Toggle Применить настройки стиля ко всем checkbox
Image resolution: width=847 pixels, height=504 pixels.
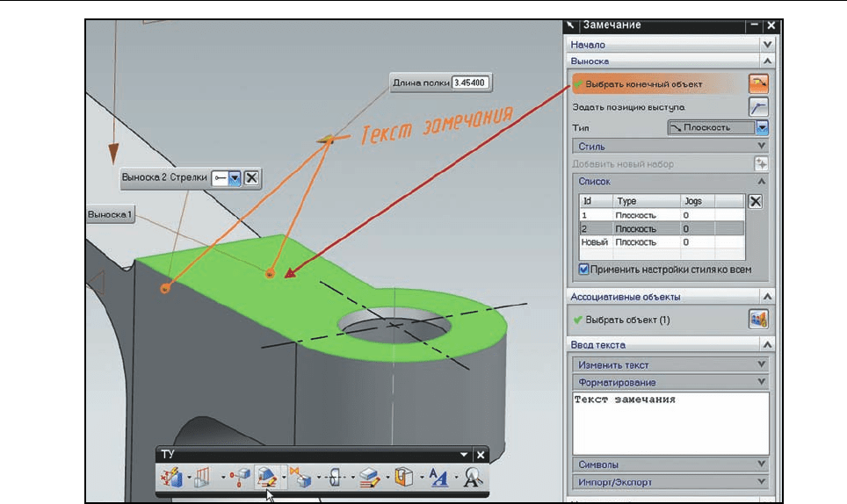tap(584, 269)
